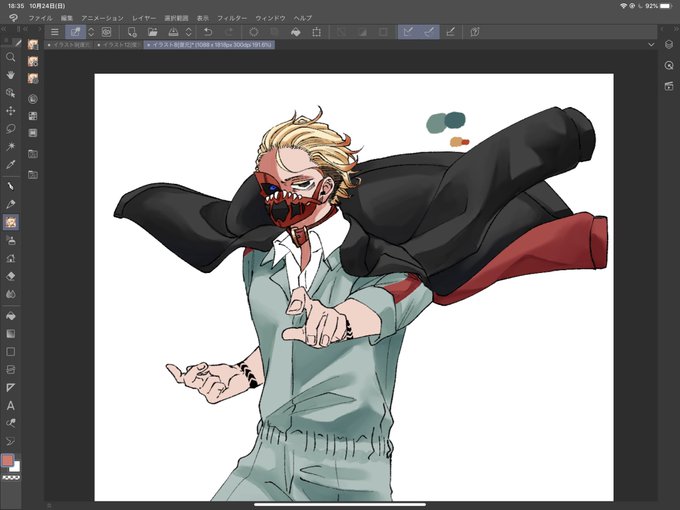Open the Material panel icon on right dock
The image size is (680, 510).
(669, 86)
